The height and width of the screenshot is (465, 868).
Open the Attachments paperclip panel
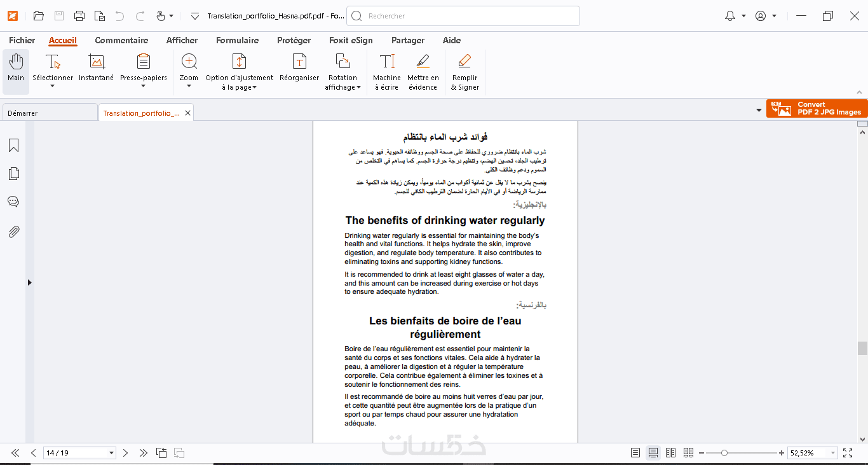13,232
